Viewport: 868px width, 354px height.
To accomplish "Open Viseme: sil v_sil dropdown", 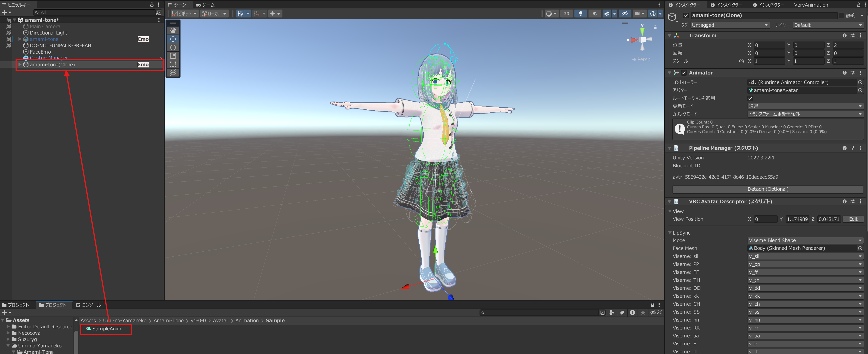I will 805,256.
